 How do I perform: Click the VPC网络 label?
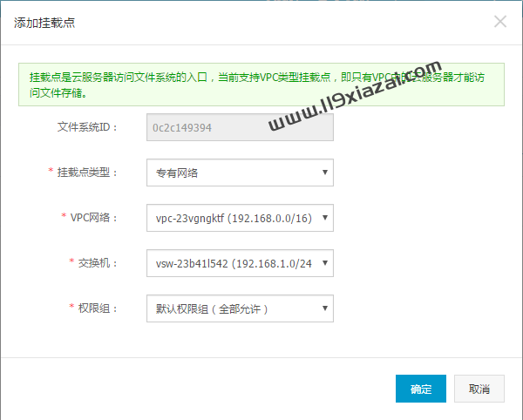(x=94, y=218)
